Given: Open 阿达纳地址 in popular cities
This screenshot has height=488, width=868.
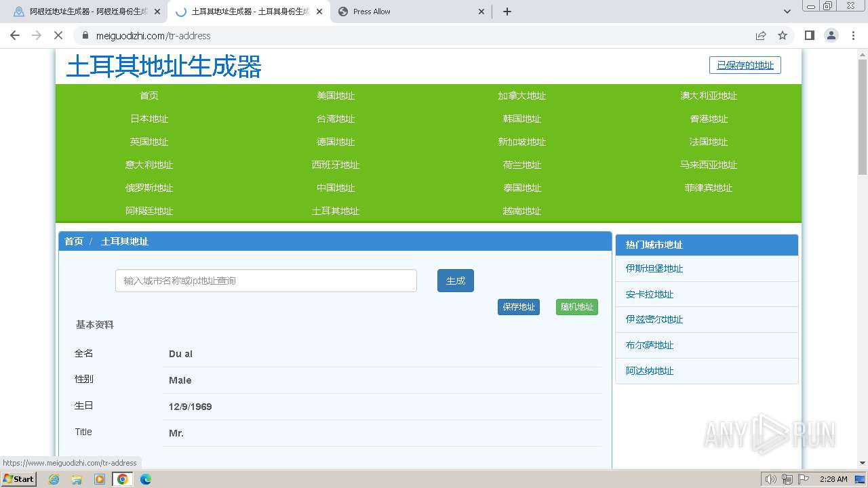Looking at the screenshot, I should pos(650,371).
